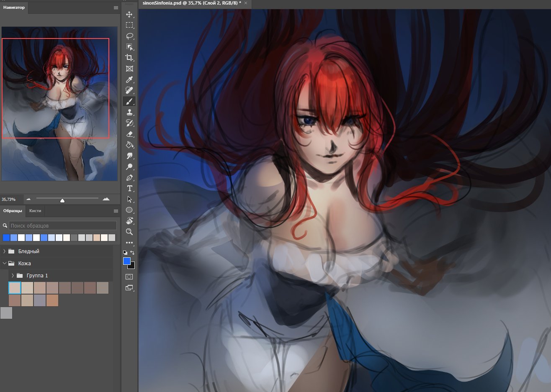Open the black background color picker

point(132,266)
